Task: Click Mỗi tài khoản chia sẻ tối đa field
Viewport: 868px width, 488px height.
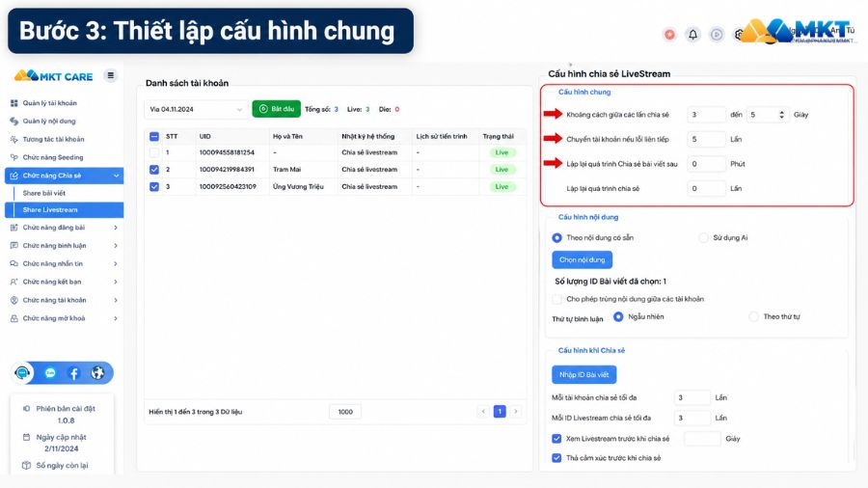Action: [x=692, y=397]
